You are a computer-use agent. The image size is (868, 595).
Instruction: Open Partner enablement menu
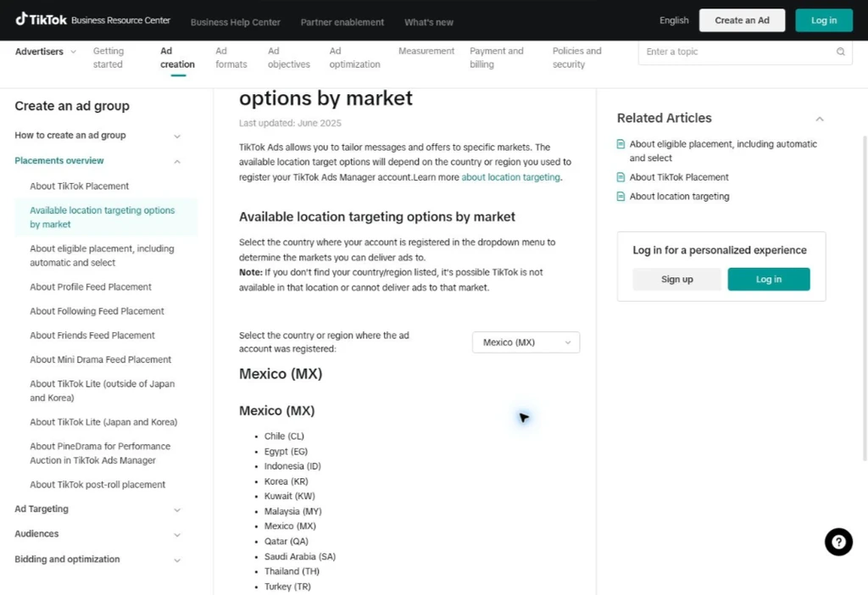pos(342,22)
